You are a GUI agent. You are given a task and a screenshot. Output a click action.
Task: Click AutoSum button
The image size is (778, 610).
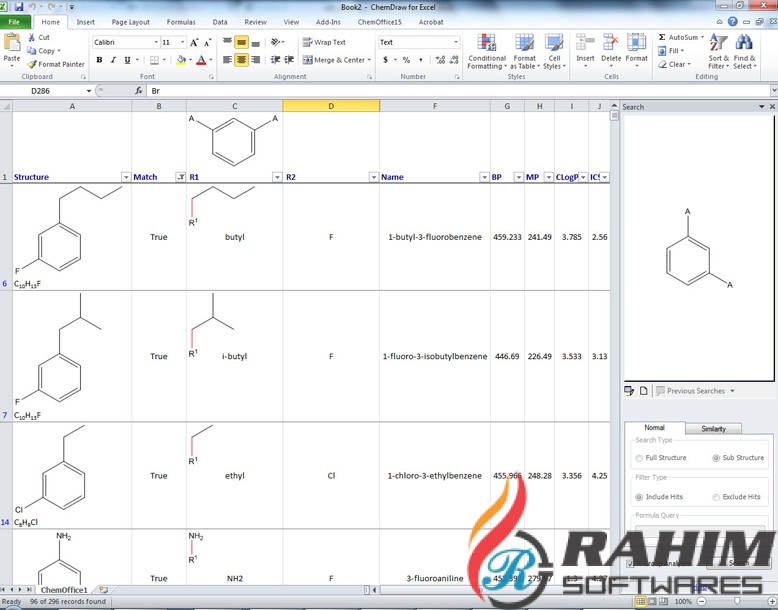pos(681,37)
